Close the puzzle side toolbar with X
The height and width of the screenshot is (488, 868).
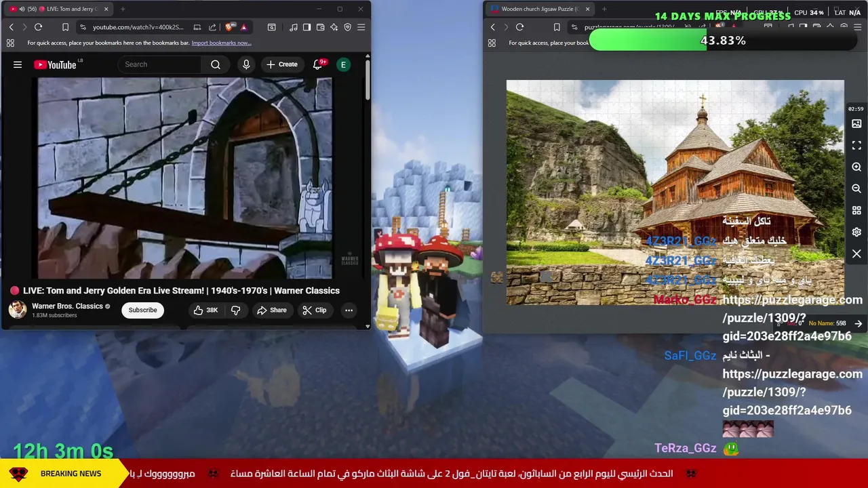856,253
